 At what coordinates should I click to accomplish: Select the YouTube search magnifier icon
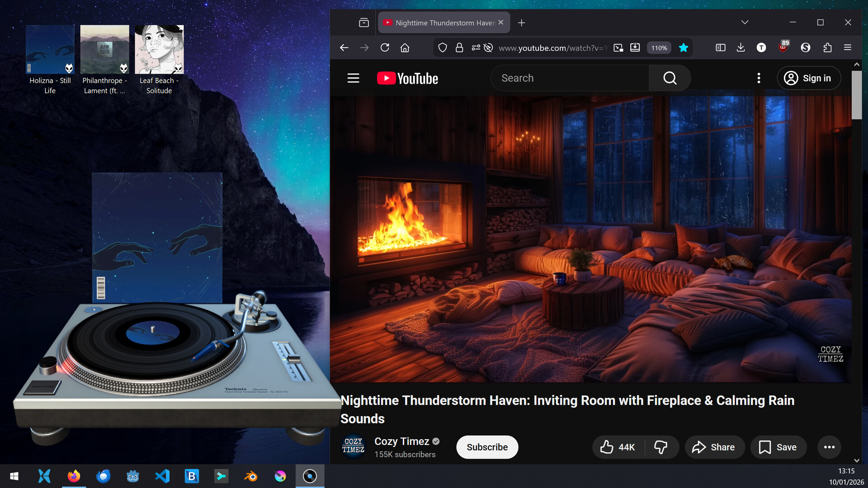coord(670,78)
